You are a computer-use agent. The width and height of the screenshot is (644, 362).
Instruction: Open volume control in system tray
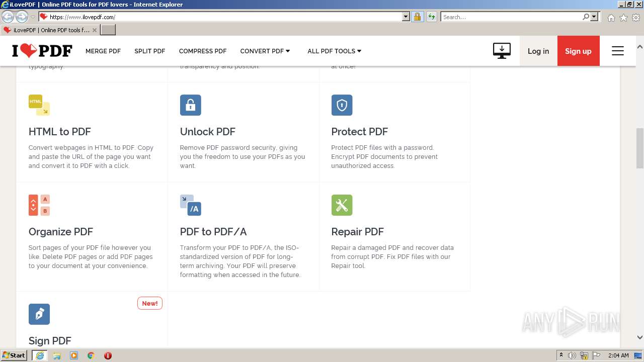pyautogui.click(x=572, y=355)
